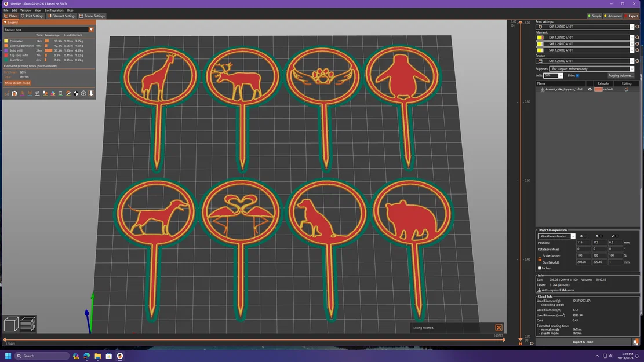Close the Slicing finished notification

pos(499,327)
